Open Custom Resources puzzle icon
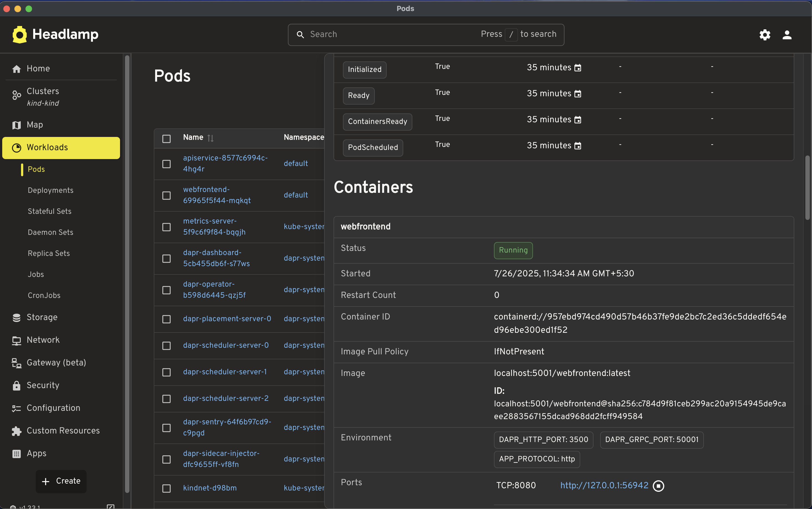This screenshot has width=812, height=509. pyautogui.click(x=17, y=431)
